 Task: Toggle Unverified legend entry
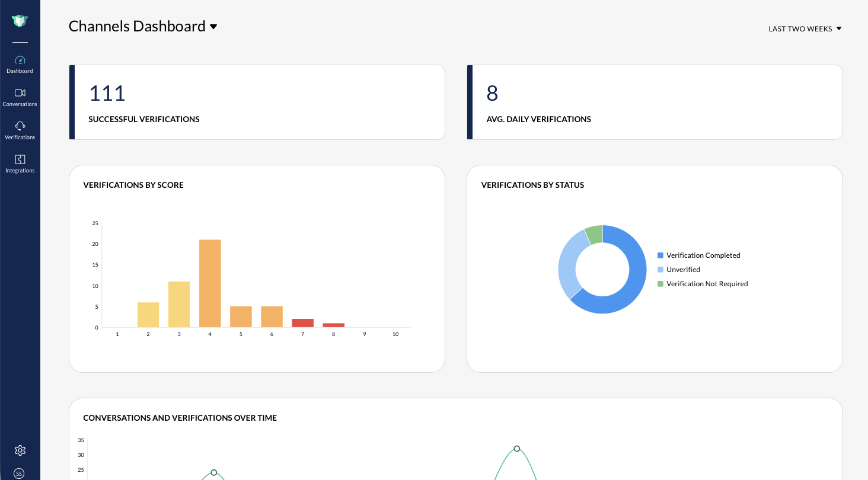tap(679, 270)
